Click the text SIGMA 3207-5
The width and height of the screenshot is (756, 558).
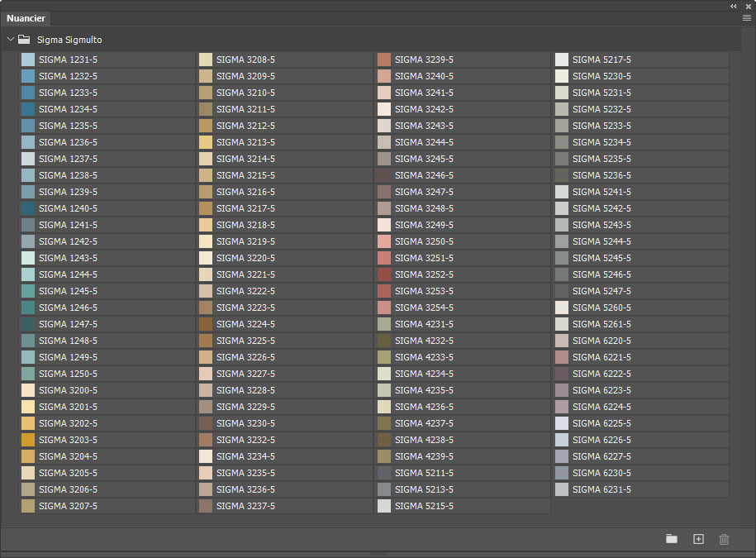click(x=68, y=506)
